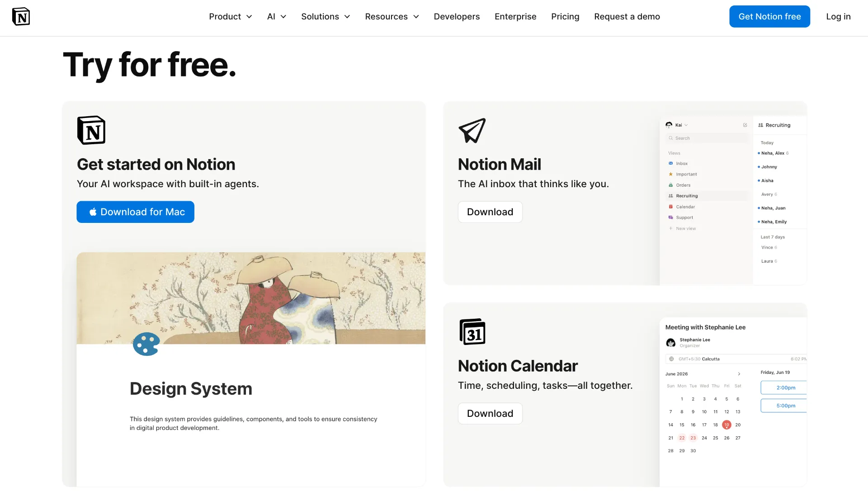Image resolution: width=868 pixels, height=491 pixels.
Task: Select highlighted date 19 in calendar
Action: (726, 425)
